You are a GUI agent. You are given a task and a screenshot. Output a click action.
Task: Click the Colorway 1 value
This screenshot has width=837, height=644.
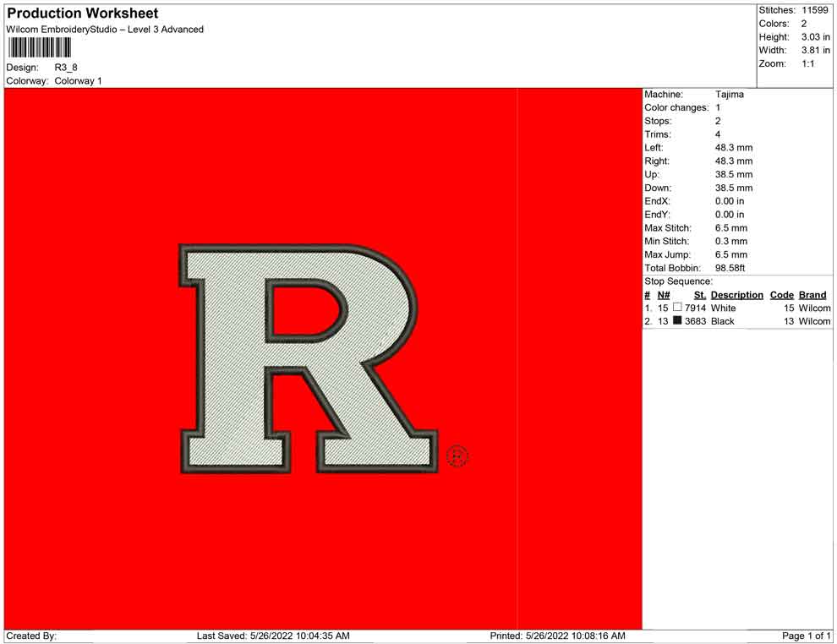(x=79, y=81)
